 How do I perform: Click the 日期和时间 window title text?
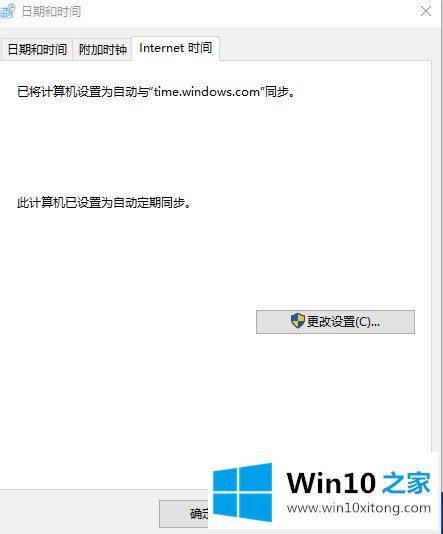[51, 11]
